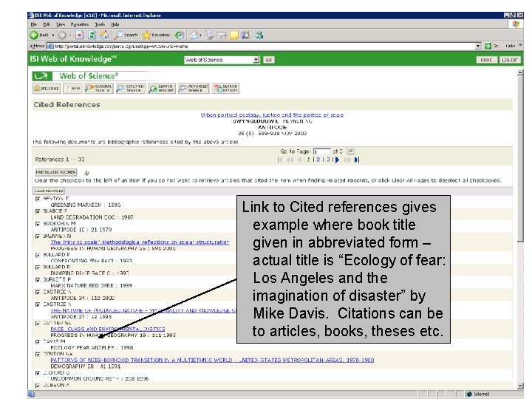Screen dimensions: 532x399
Task: Open the Search Results button
Action: (225, 88)
